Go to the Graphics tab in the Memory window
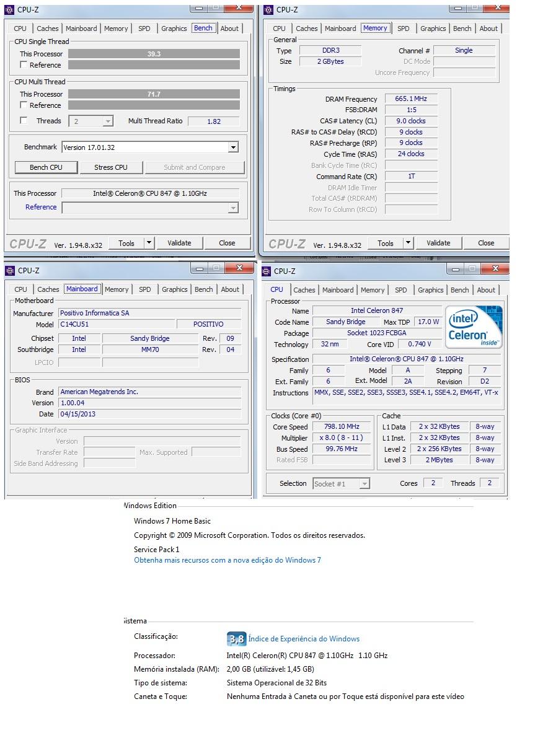 pyautogui.click(x=433, y=29)
